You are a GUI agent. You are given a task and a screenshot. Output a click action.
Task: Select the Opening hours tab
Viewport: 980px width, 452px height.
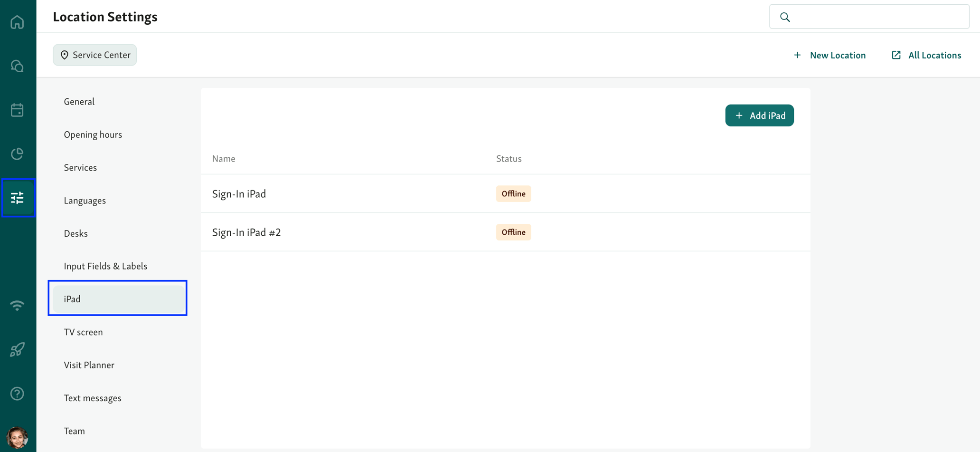click(93, 135)
